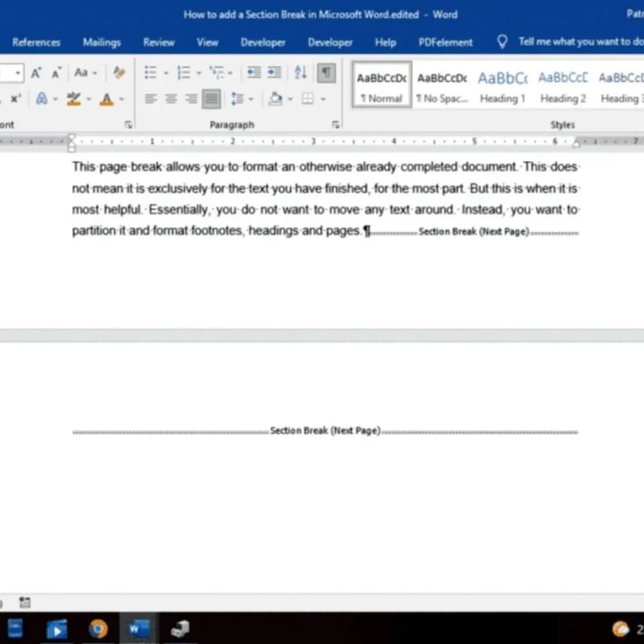Expand the numbering library dropdown arrow

(199, 73)
